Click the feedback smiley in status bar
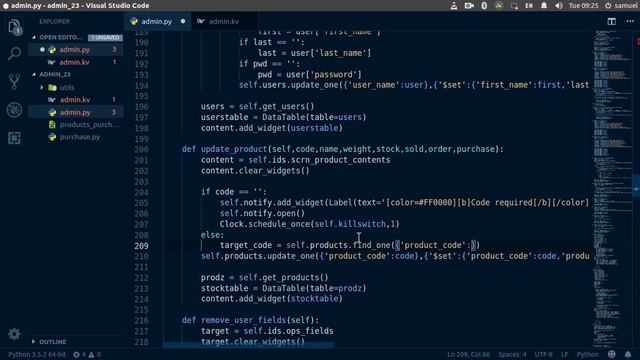Image resolution: width=640 pixels, height=360 pixels. click(x=611, y=354)
